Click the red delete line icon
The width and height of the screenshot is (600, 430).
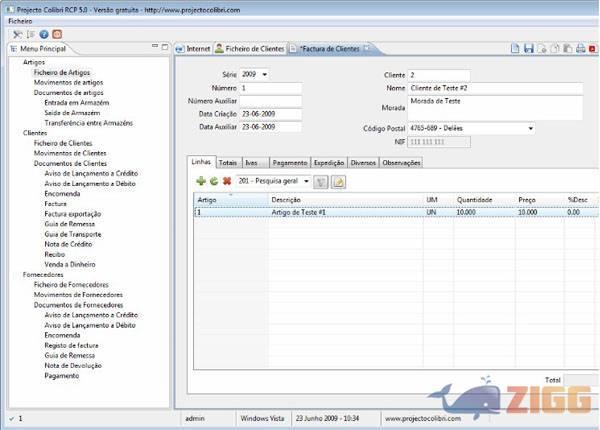(x=227, y=181)
